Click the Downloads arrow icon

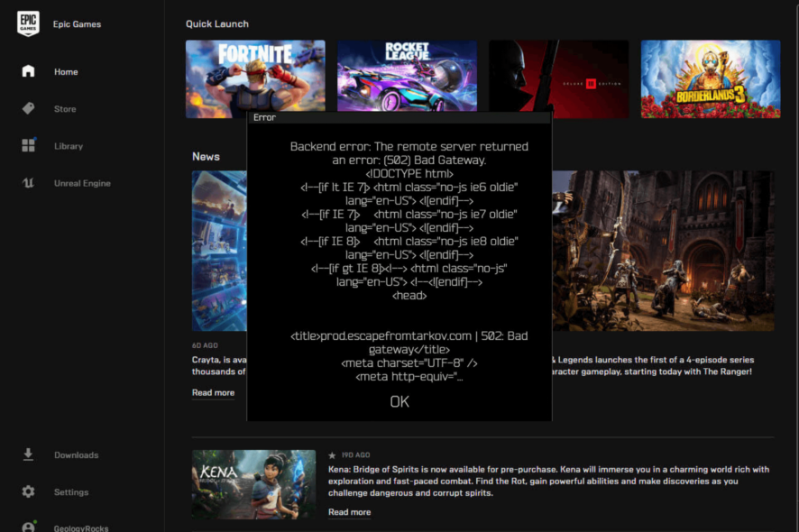[x=28, y=454]
